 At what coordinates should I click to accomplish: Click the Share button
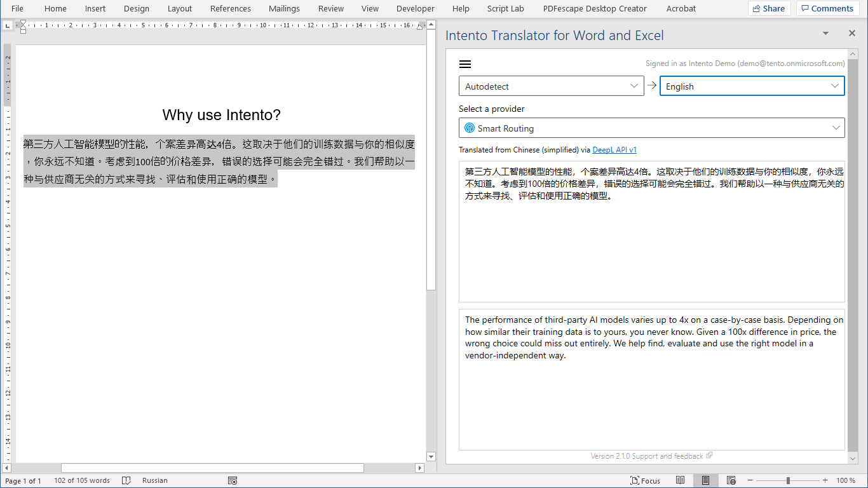point(769,8)
